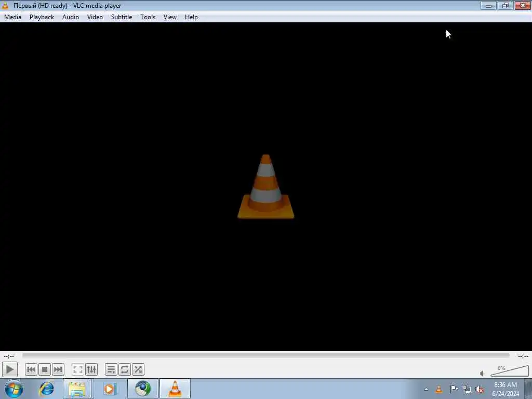Launch Internet Explorer from the taskbar
This screenshot has height=399, width=532.
pyautogui.click(x=46, y=389)
